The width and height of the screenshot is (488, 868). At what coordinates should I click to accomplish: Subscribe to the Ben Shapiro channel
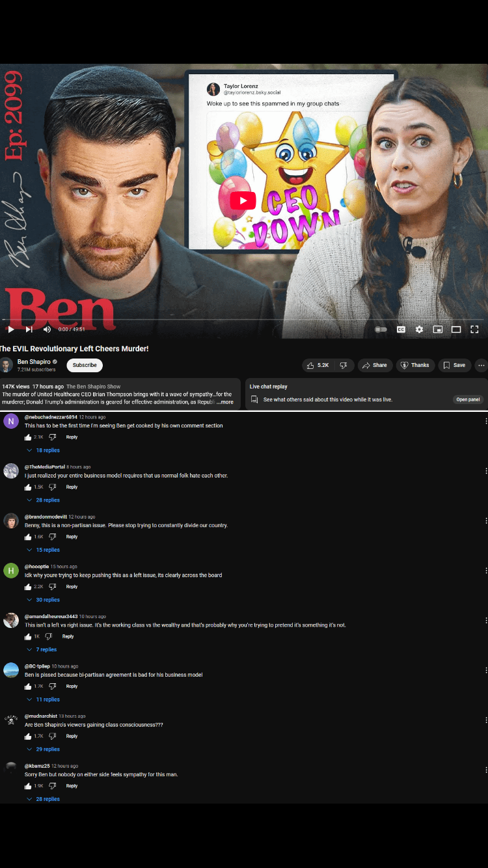[85, 365]
